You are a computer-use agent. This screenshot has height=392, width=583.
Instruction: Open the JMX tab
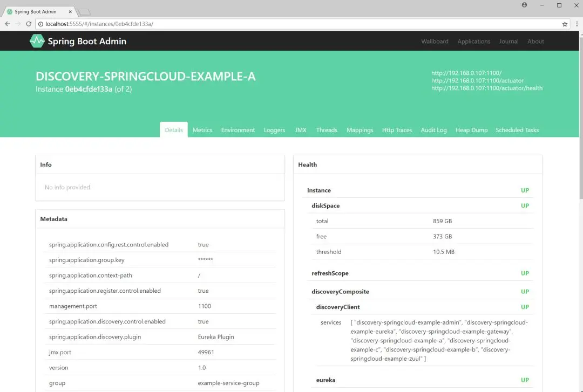coord(301,129)
